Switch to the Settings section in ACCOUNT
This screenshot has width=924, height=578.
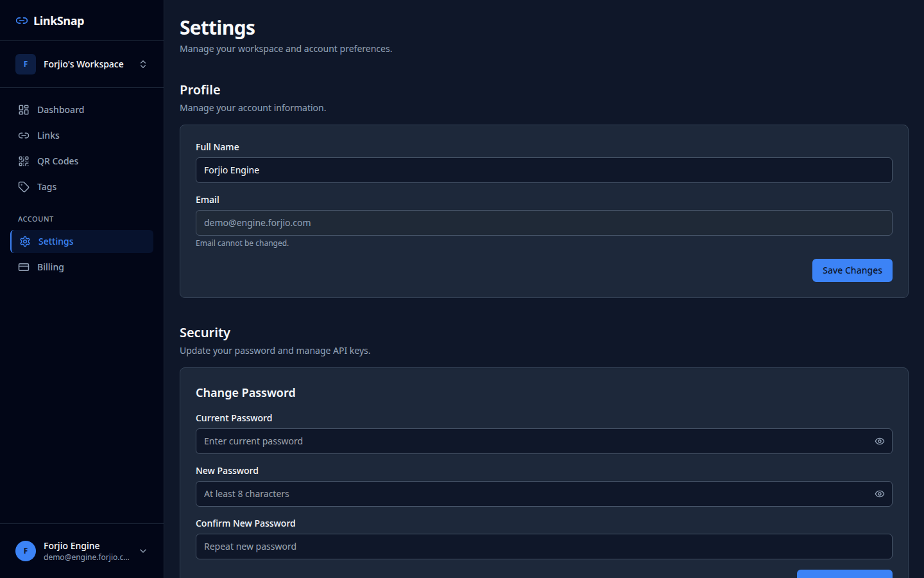pyautogui.click(x=56, y=241)
